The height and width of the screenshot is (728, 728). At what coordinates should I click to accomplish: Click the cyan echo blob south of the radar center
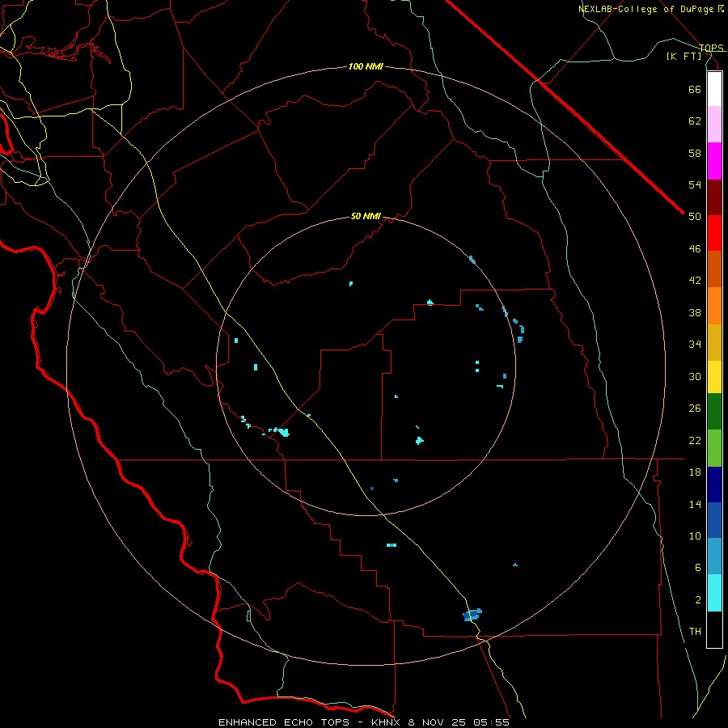point(419,440)
